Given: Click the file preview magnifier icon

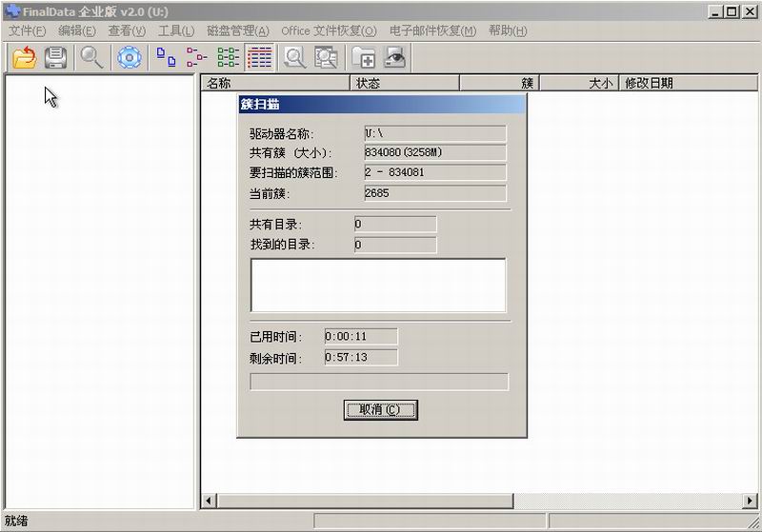Looking at the screenshot, I should (x=295, y=58).
